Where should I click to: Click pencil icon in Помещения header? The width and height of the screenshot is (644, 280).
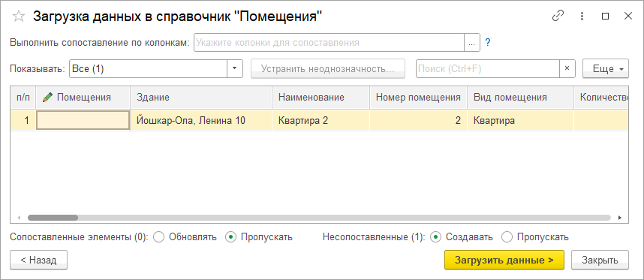[x=47, y=98]
